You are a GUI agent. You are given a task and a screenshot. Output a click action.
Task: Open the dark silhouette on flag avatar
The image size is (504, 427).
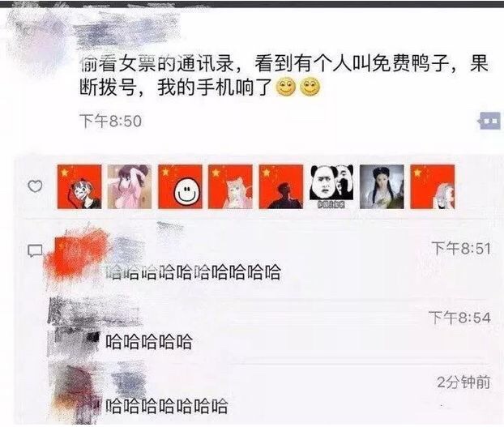coord(281,186)
